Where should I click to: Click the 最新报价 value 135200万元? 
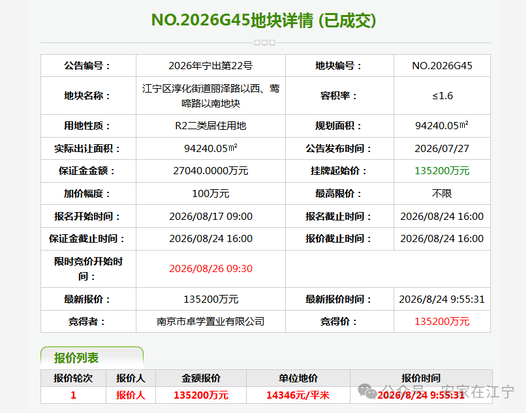click(x=211, y=299)
